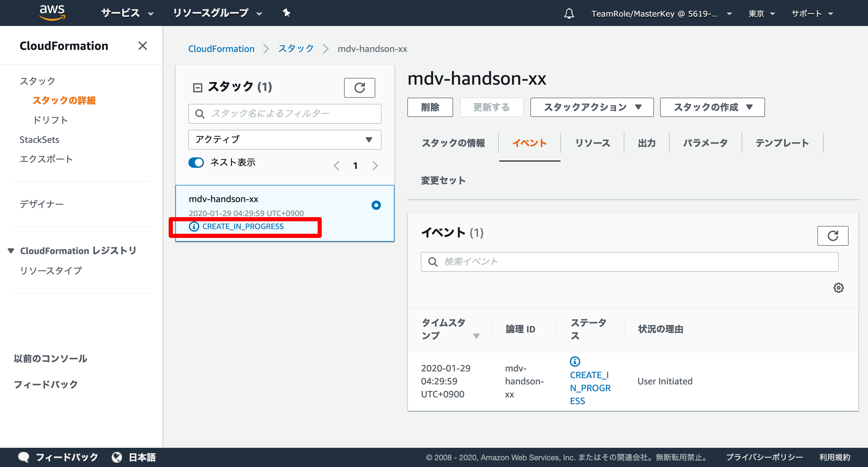This screenshot has height=467, width=868.
Task: Open the サポート menu
Action: point(812,14)
